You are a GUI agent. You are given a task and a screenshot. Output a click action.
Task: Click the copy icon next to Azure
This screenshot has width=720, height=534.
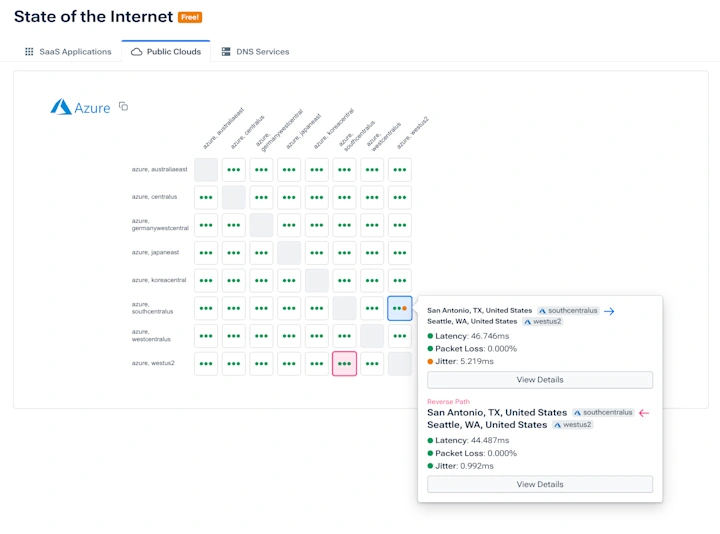(123, 107)
